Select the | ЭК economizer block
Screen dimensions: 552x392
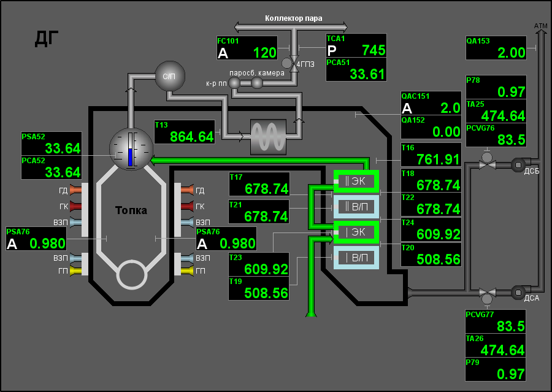356,232
